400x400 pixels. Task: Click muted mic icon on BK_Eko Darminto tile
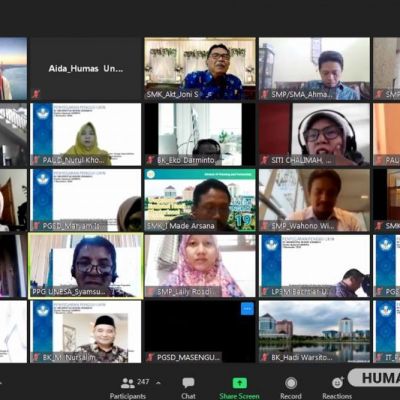pyautogui.click(x=151, y=160)
